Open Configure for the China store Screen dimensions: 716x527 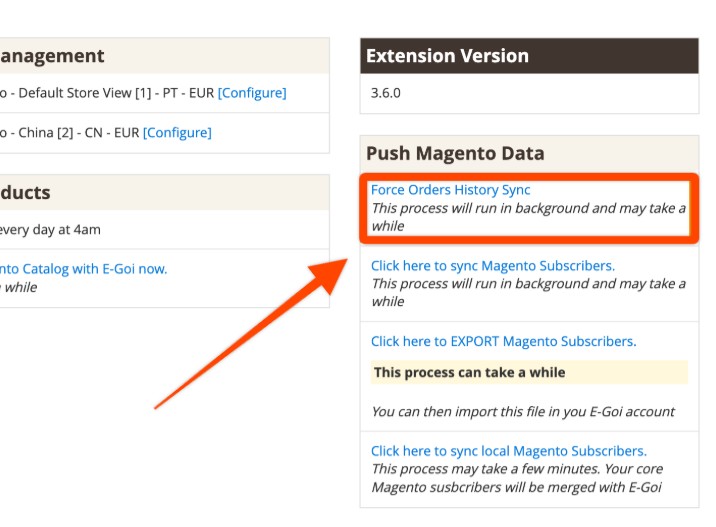(x=177, y=132)
